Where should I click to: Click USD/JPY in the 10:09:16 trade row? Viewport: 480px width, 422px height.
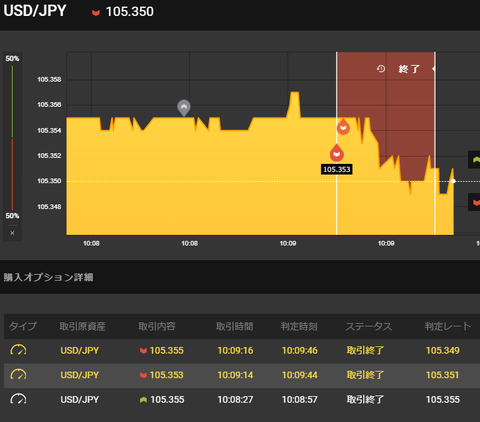pos(80,351)
